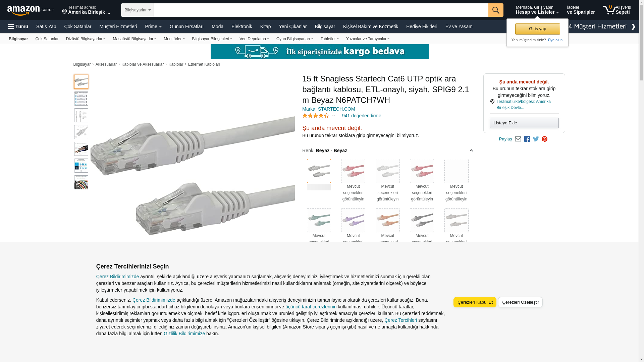Image resolution: width=644 pixels, height=362 pixels.
Task: Select the second product thumbnail image
Action: (81, 99)
